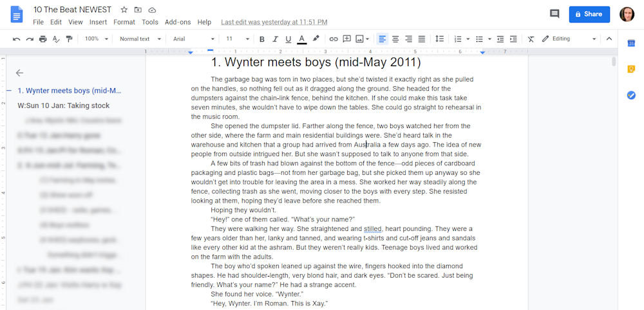Open the Arial font dropdown
Viewport: 644px width, 310px height.
pos(193,39)
